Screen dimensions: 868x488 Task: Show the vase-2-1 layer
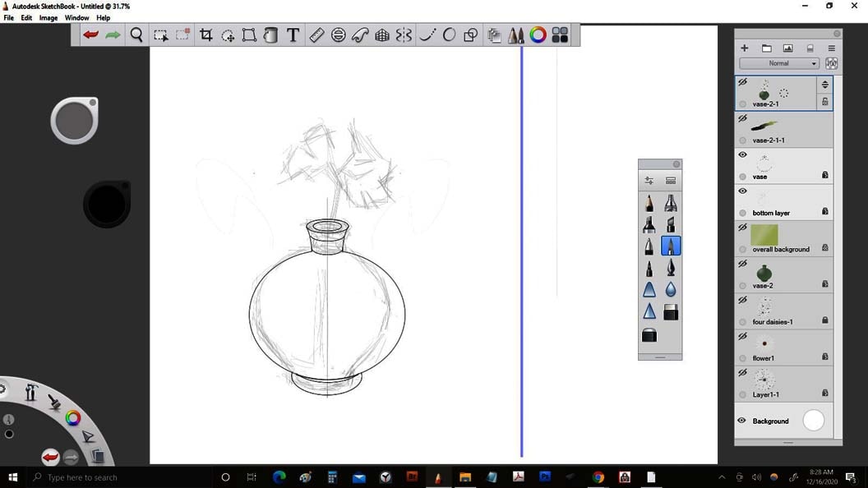point(743,82)
